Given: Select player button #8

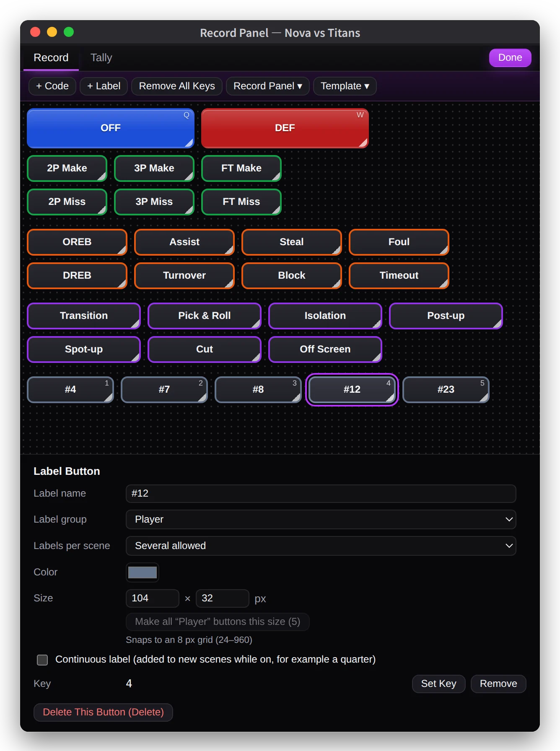Looking at the screenshot, I should (x=258, y=390).
